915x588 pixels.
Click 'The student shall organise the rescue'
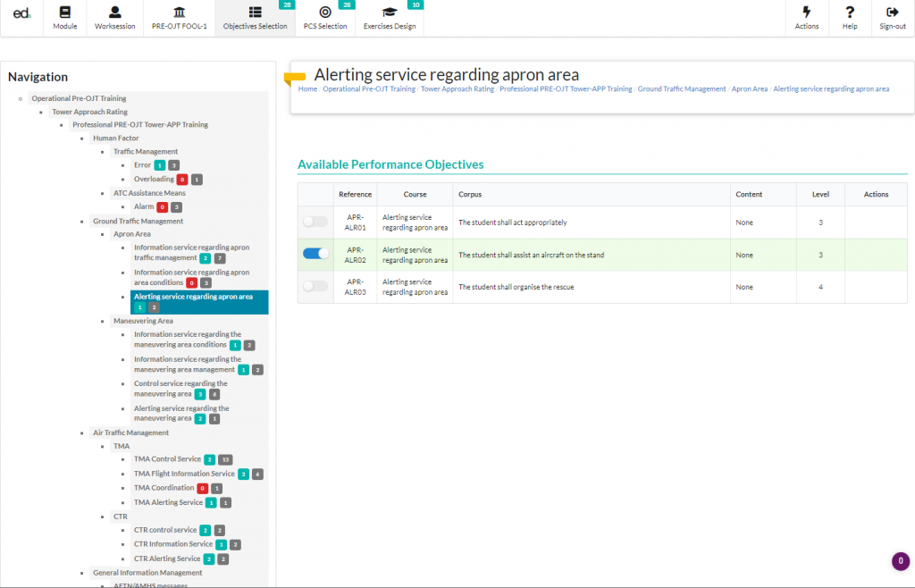[x=516, y=287]
